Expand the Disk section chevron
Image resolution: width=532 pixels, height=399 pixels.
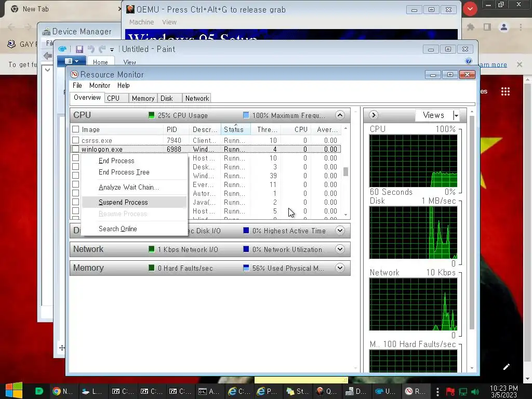coord(340,231)
